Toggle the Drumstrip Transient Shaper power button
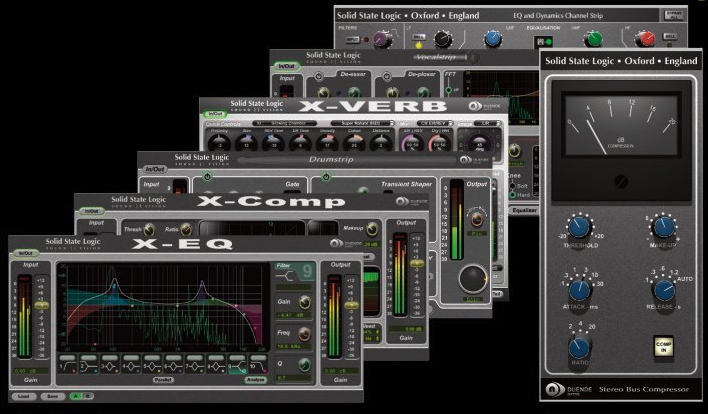The image size is (708, 414). [x=325, y=177]
